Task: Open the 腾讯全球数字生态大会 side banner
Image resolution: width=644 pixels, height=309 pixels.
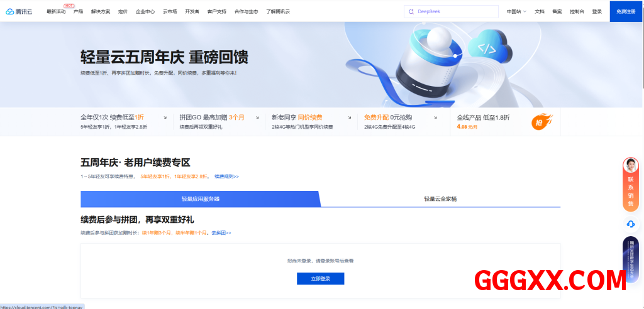Action: pyautogui.click(x=631, y=259)
